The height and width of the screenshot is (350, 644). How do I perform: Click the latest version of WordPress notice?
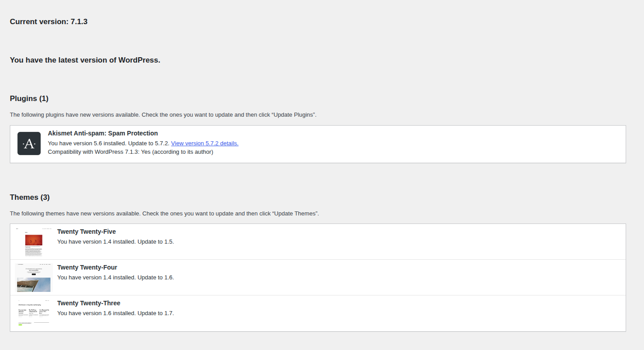coord(85,60)
